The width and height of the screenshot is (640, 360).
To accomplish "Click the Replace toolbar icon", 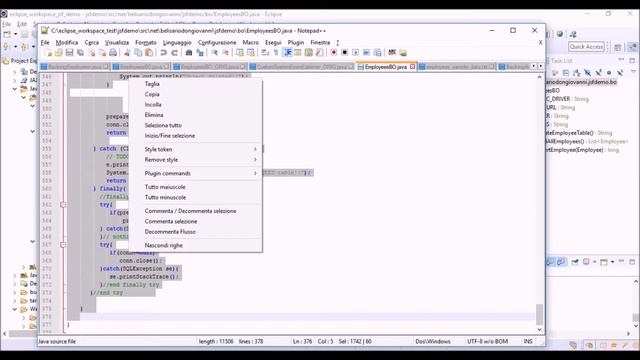I will (200, 53).
